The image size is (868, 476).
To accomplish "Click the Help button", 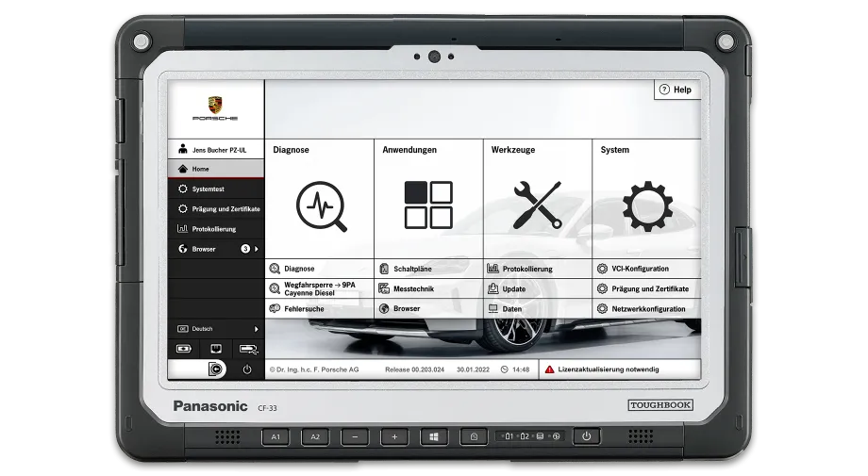I will [x=677, y=90].
